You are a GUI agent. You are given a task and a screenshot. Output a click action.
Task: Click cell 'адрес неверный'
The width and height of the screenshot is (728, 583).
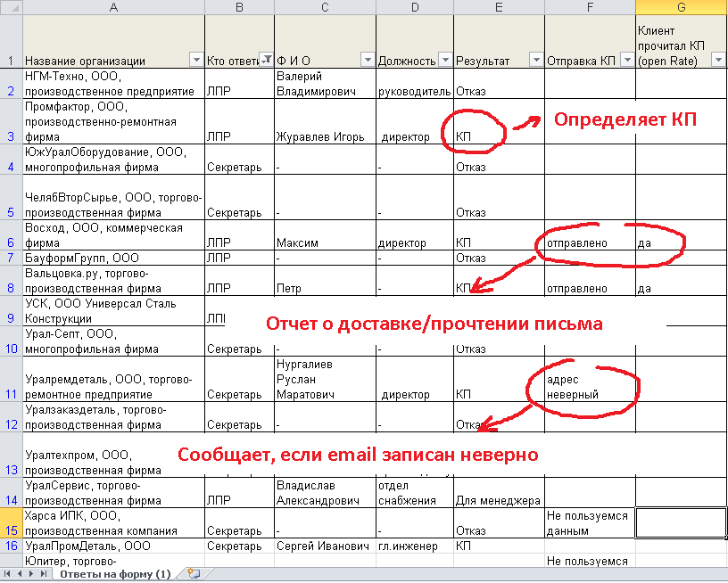[590, 379]
